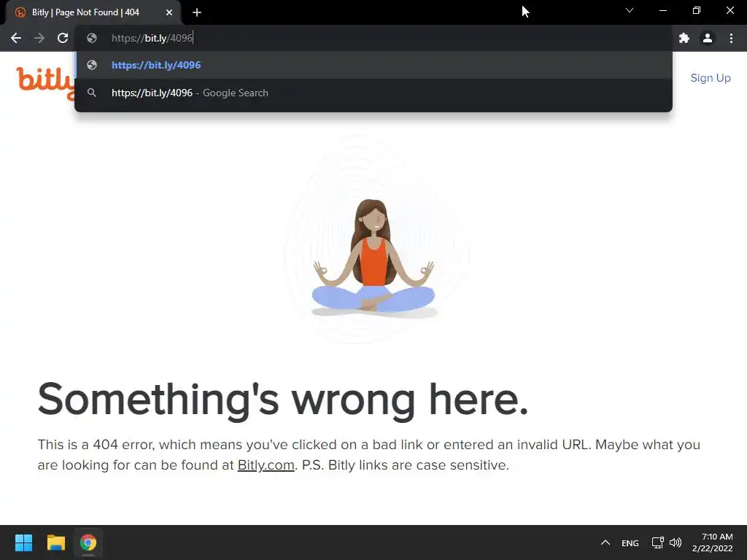This screenshot has height=560, width=747.
Task: Open the tab search chevron
Action: (x=630, y=10)
